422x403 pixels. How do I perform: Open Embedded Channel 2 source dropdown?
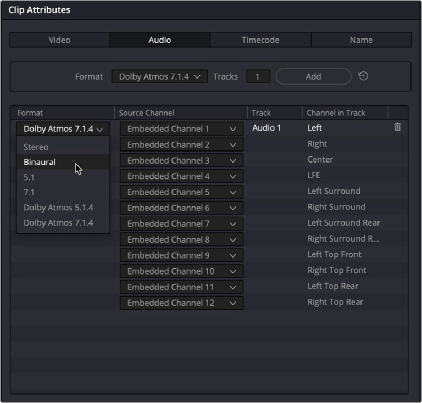pyautogui.click(x=182, y=145)
